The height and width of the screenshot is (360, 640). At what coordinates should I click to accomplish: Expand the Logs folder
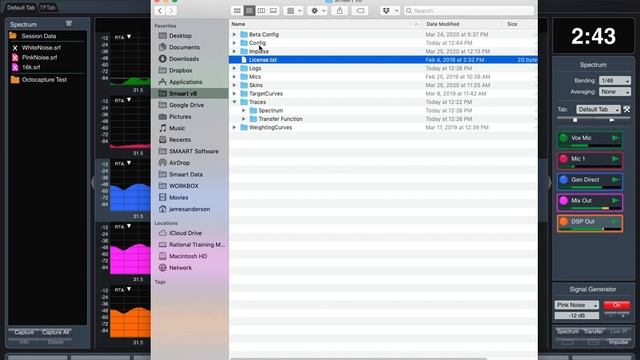[x=234, y=68]
